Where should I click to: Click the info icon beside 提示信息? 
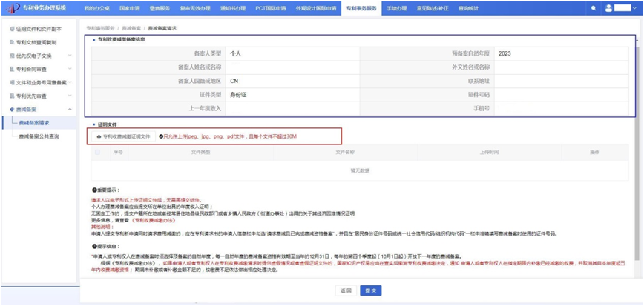pyautogui.click(x=94, y=247)
